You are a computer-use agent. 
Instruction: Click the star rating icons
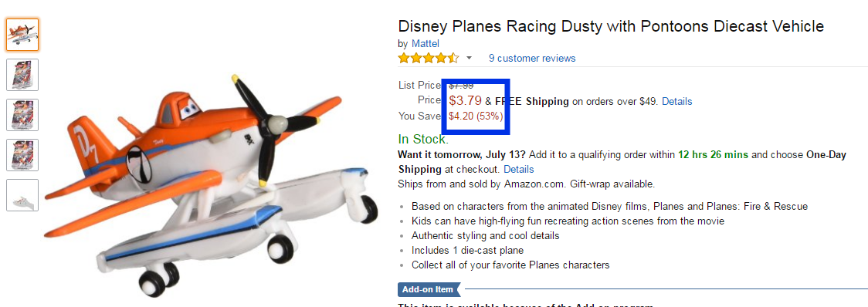pyautogui.click(x=429, y=58)
